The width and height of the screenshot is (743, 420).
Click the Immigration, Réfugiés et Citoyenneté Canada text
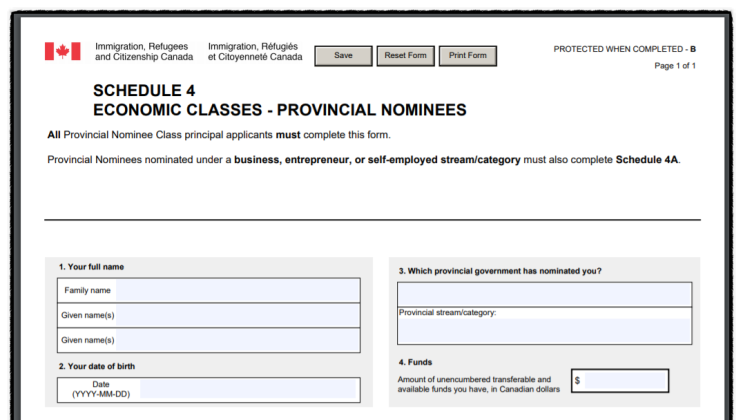[255, 52]
